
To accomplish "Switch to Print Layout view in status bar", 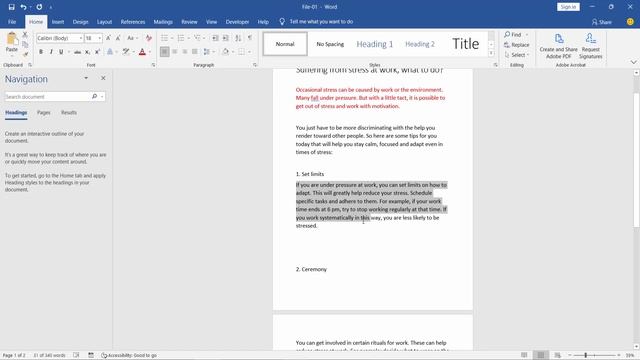I will point(541,356).
